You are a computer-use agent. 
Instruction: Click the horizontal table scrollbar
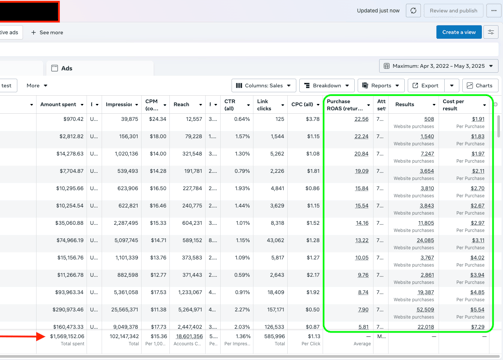251,357
